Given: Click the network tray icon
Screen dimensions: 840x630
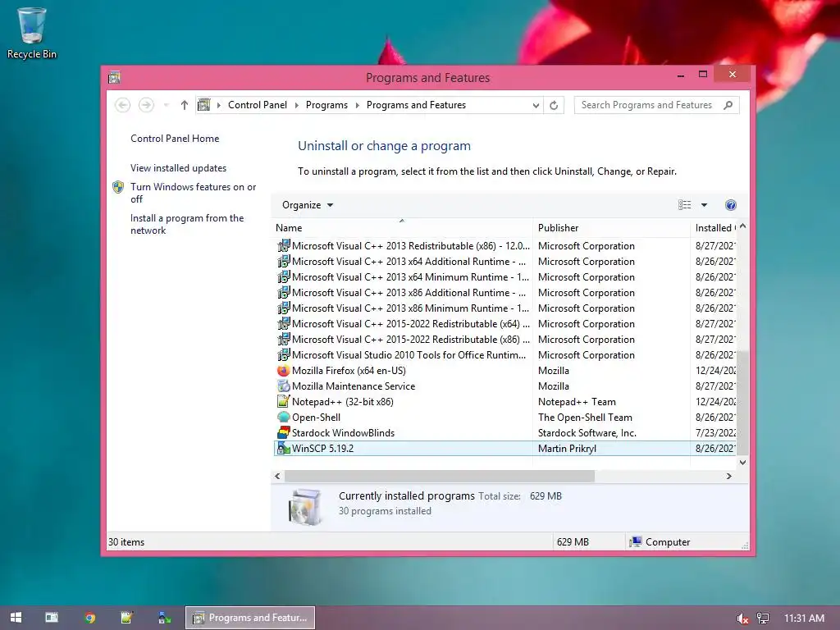Looking at the screenshot, I should click(x=762, y=619).
